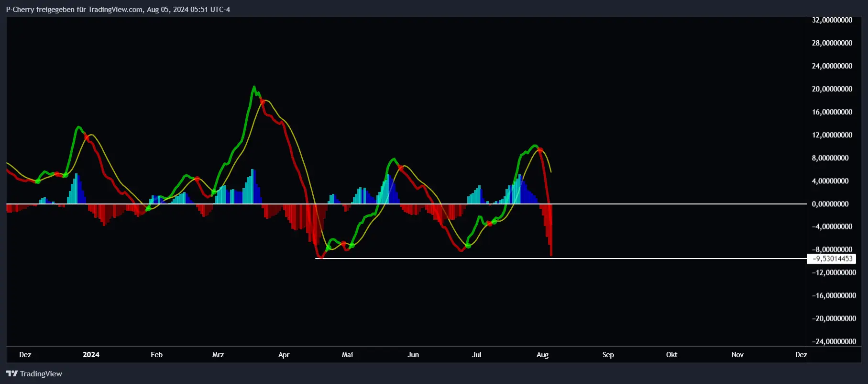Click the current value label -9,53014453

click(x=832, y=259)
